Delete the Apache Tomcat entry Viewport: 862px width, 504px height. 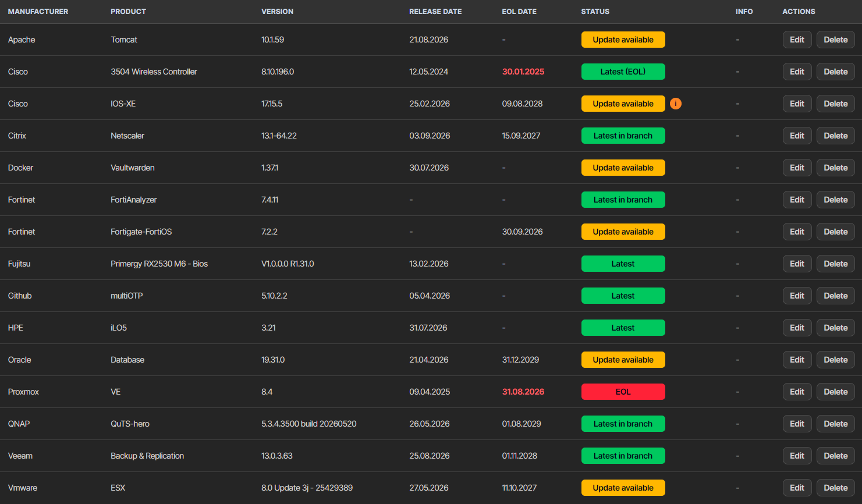tap(836, 40)
